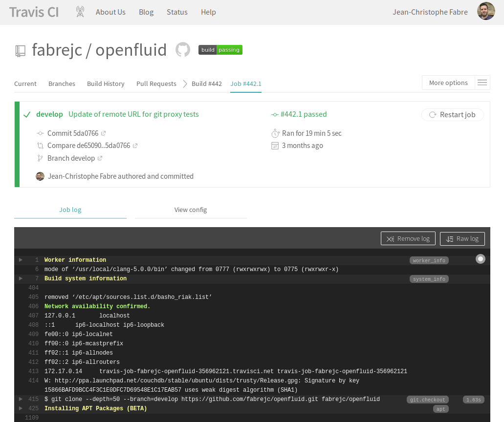Image resolution: width=504 pixels, height=422 pixels.
Task: Click the Network availability confirmed line
Action: 97,306
